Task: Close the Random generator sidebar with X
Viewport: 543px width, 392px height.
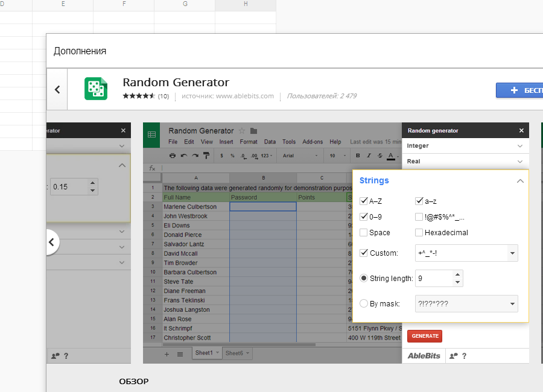Action: coord(521,130)
